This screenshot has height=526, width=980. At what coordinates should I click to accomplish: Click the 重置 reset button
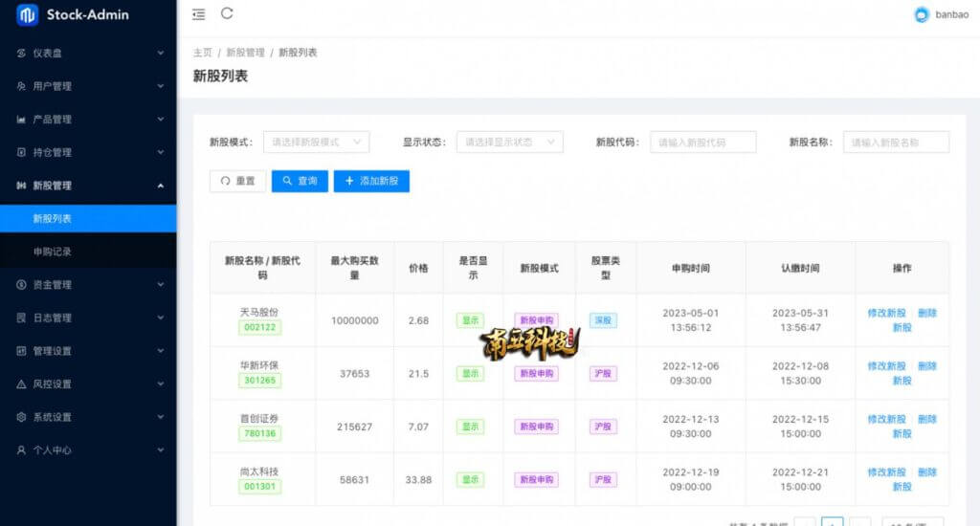click(237, 181)
